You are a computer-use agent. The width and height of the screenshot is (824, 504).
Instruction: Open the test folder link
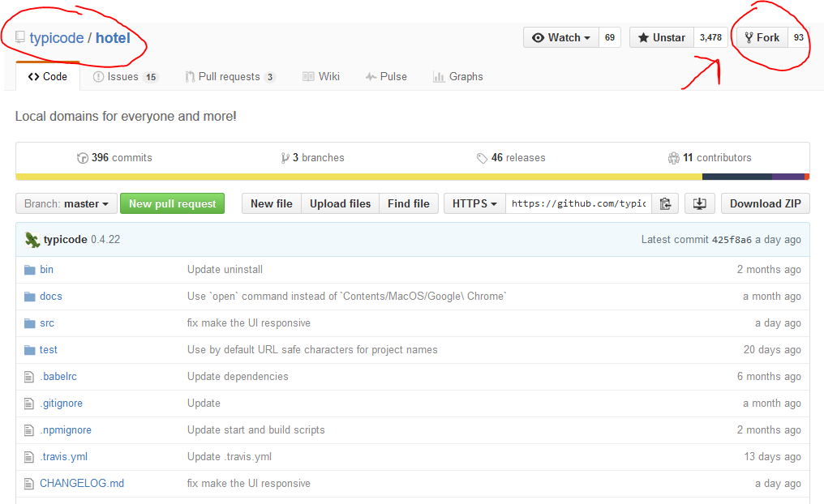(49, 350)
